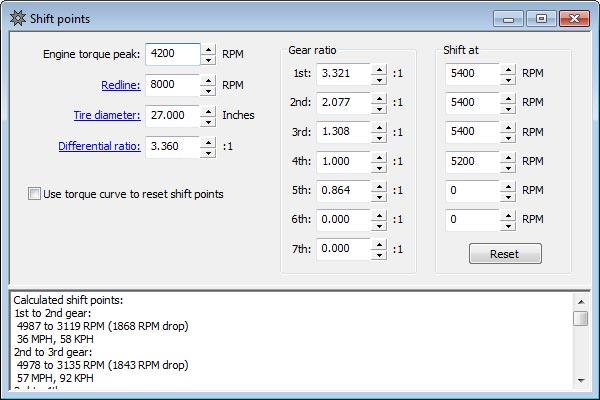The image size is (600, 400).
Task: Decrease 6th gear ratio with down arrow
Action: click(379, 225)
